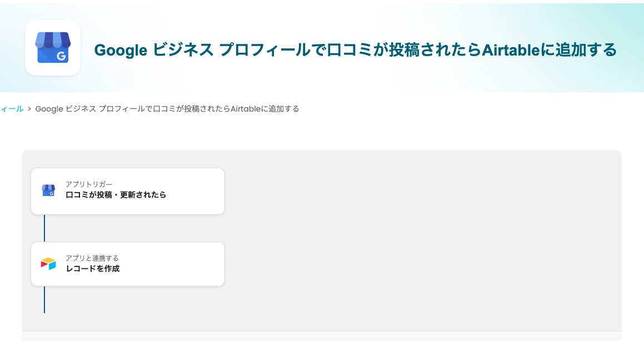Image resolution: width=644 pixels, height=352 pixels.
Task: Click the current page breadcrumb text
Action: [167, 109]
